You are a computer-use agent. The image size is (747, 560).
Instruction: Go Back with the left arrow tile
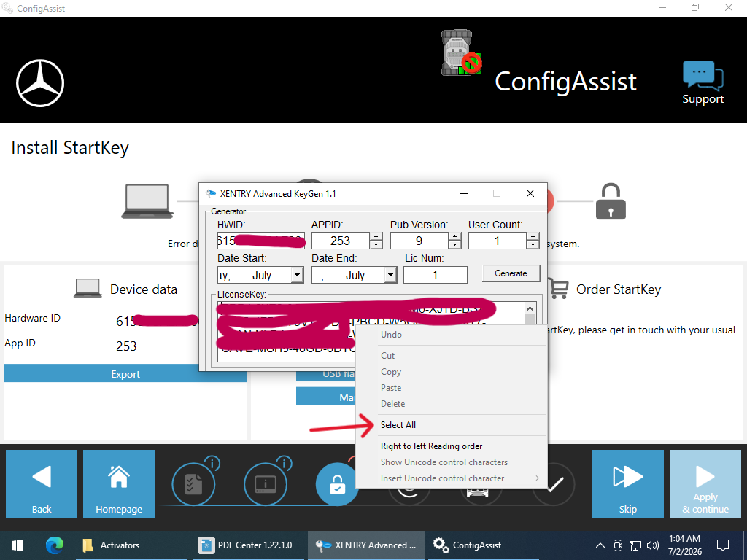click(42, 484)
